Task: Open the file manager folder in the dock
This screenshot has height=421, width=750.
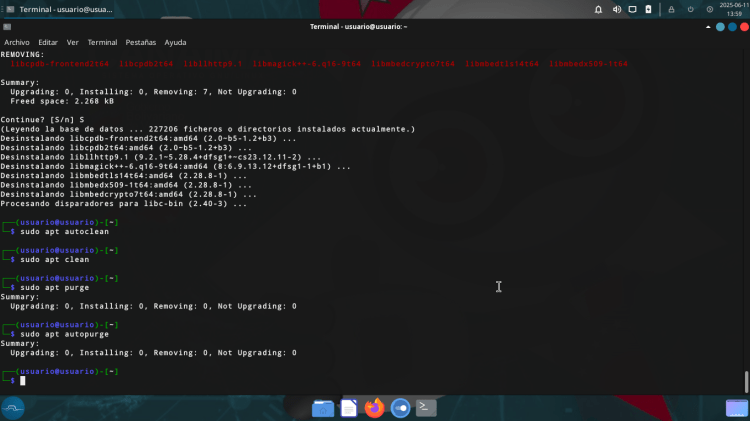Action: 323,407
